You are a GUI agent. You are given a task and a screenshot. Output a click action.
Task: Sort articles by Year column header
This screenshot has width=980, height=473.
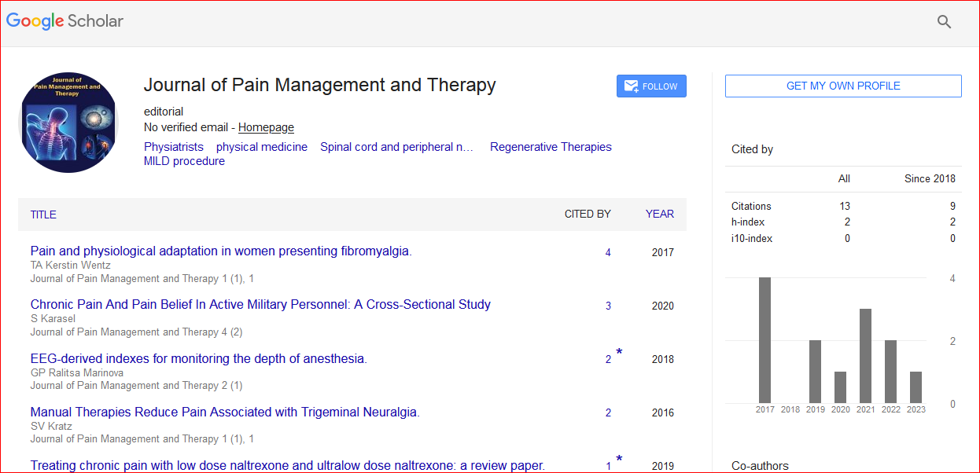click(x=659, y=214)
